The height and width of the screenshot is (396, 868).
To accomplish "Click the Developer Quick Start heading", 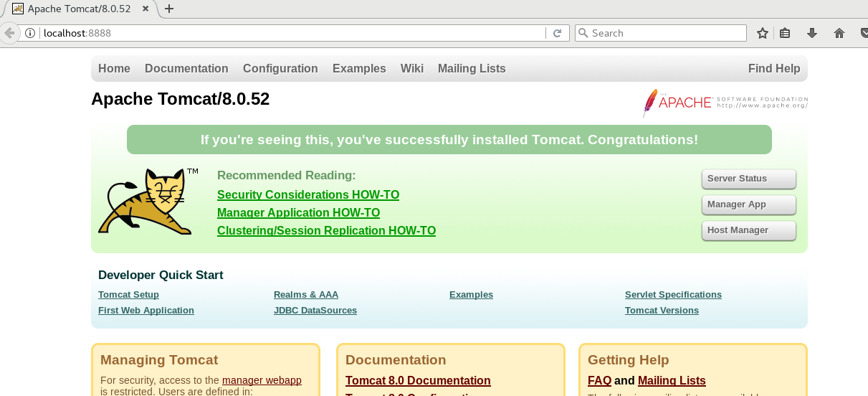I will pos(161,275).
